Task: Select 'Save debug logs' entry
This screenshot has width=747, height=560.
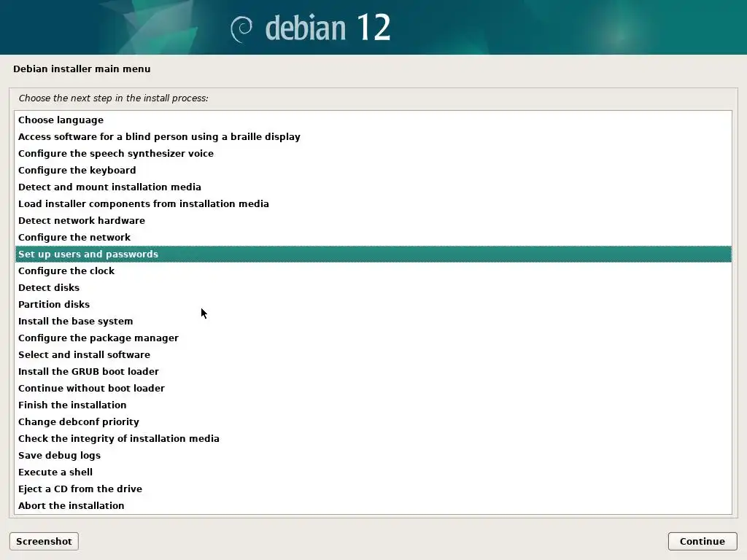Action: 373,455
